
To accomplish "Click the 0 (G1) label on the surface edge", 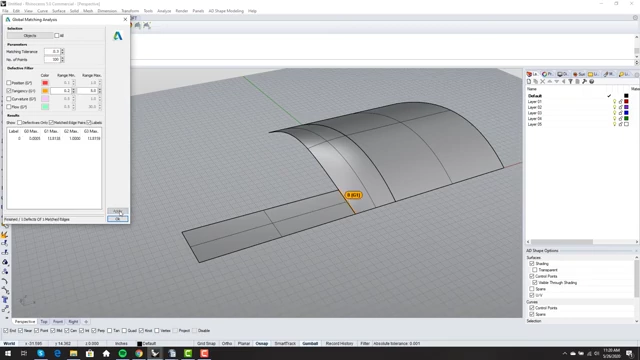I will (x=353, y=195).
